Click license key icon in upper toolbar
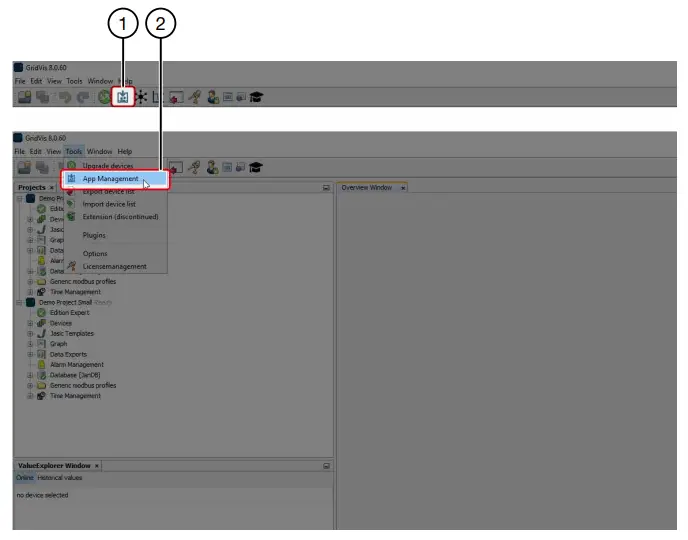 [x=195, y=97]
